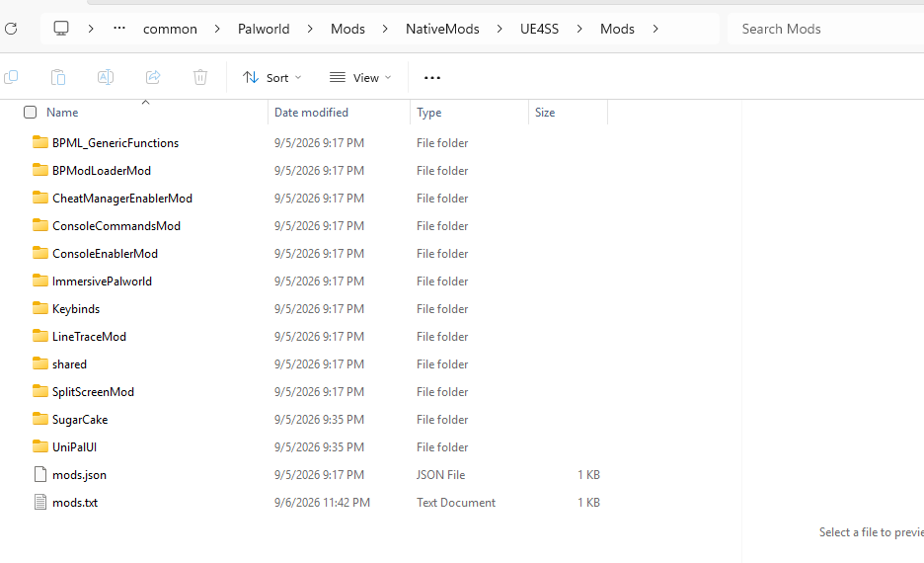The height and width of the screenshot is (563, 924).
Task: Click the Delete trash icon
Action: tap(200, 77)
